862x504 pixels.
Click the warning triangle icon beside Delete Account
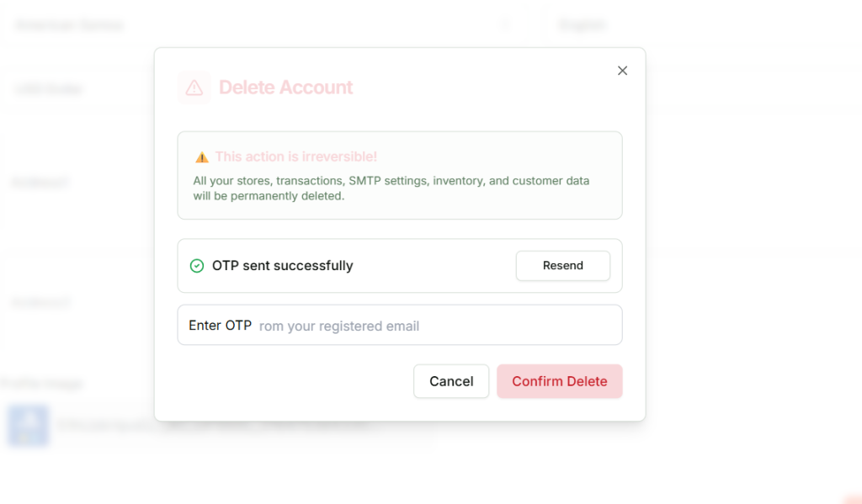194,88
